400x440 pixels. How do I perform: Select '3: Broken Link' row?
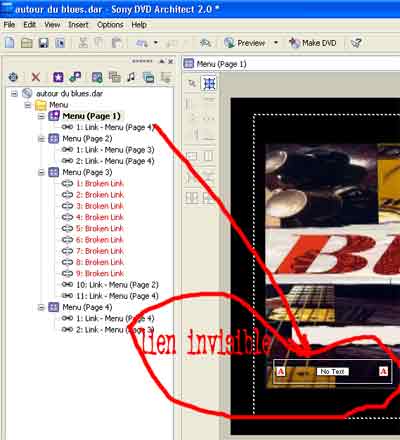point(93,206)
